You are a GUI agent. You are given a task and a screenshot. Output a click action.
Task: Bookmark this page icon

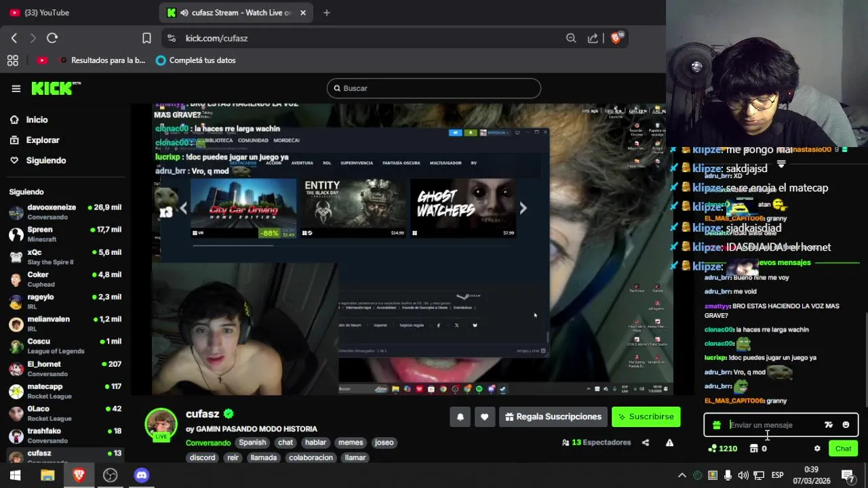146,38
